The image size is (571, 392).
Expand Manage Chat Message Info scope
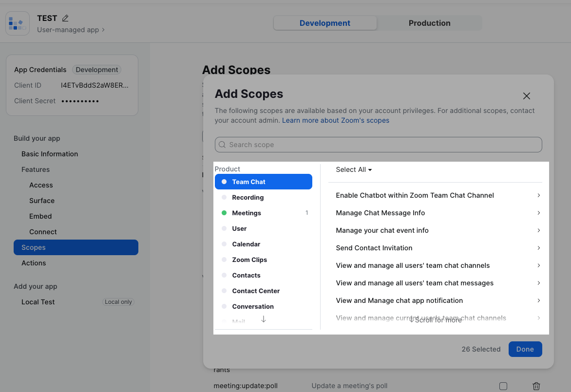click(435, 213)
